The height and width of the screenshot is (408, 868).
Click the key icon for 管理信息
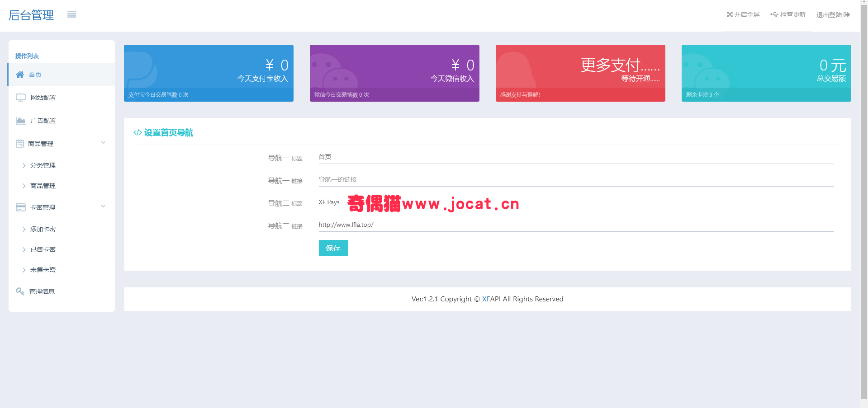tap(20, 291)
